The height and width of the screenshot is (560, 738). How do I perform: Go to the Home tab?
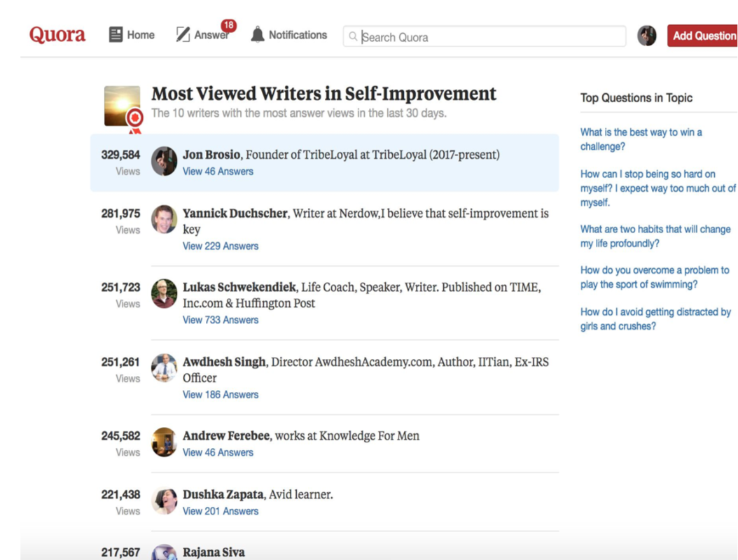132,35
